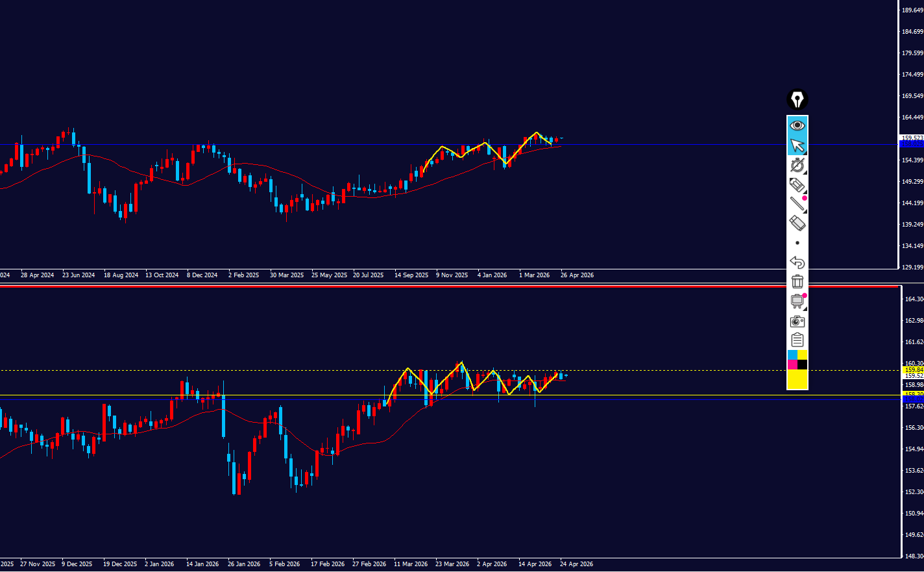The height and width of the screenshot is (572, 924).
Task: Pick the magenta color swatch
Action: pos(792,364)
